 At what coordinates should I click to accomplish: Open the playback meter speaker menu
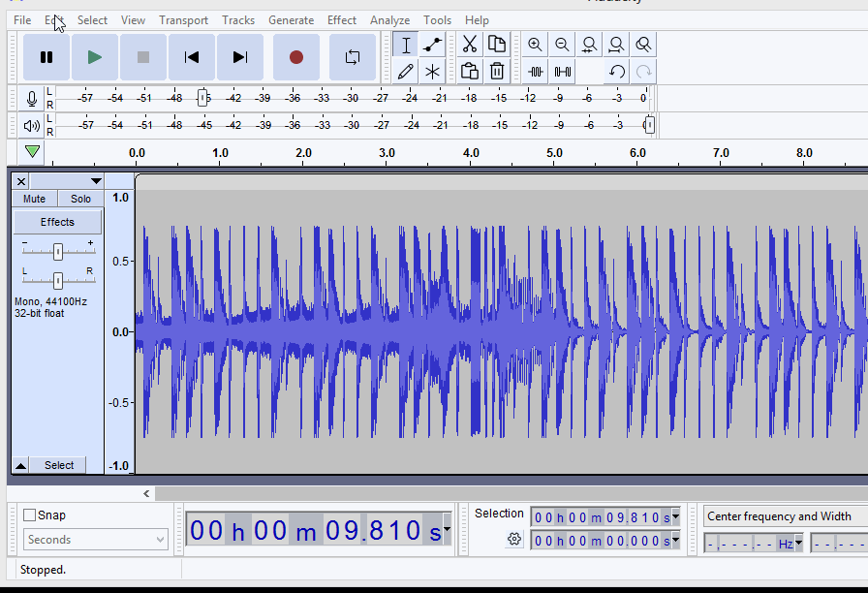pos(32,126)
